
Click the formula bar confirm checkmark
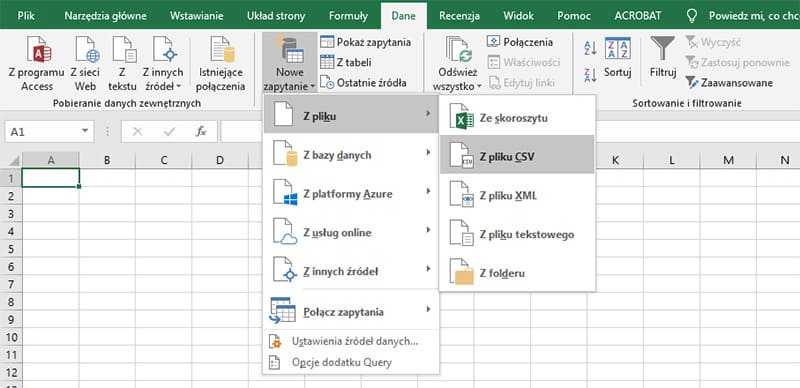click(x=169, y=132)
